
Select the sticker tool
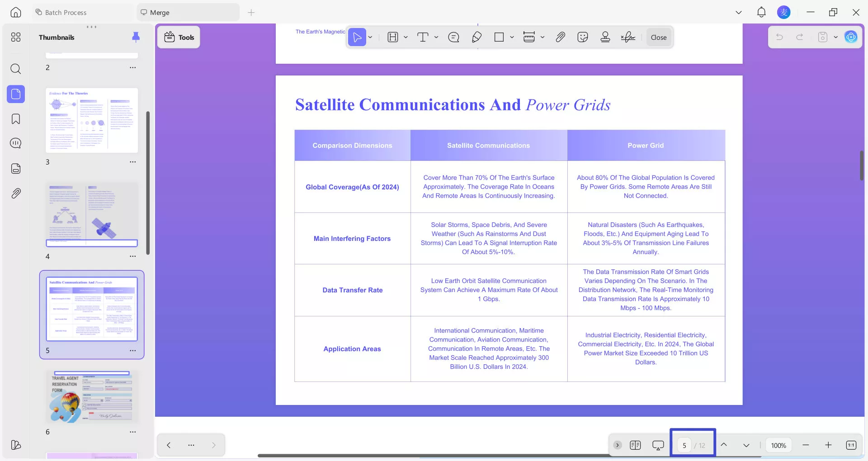click(583, 37)
